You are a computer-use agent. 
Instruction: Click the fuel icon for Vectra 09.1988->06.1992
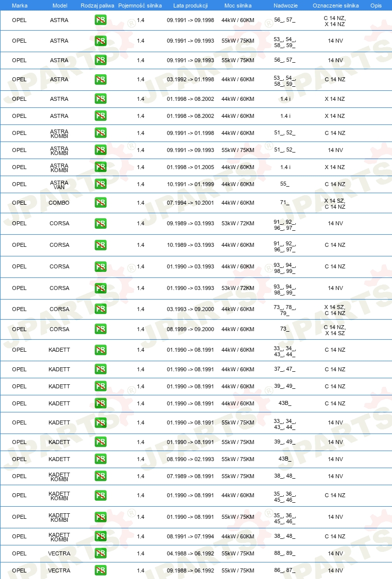100,570
